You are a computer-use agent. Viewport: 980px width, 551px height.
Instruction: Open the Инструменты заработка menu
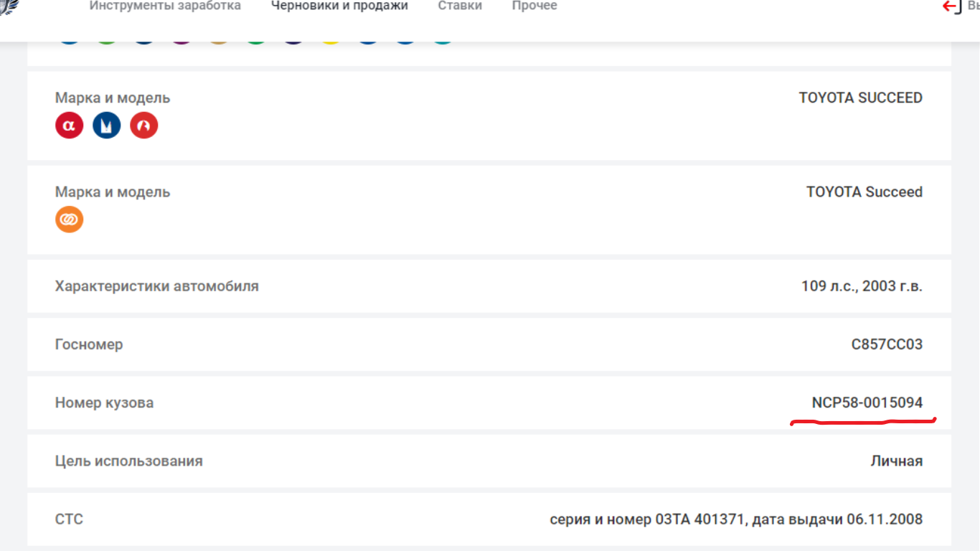[165, 6]
